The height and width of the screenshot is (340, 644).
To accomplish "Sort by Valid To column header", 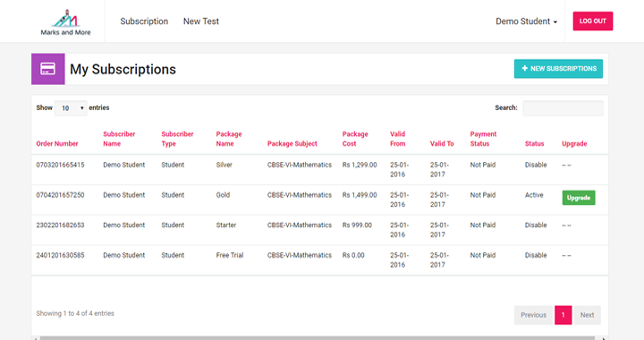I will [442, 144].
